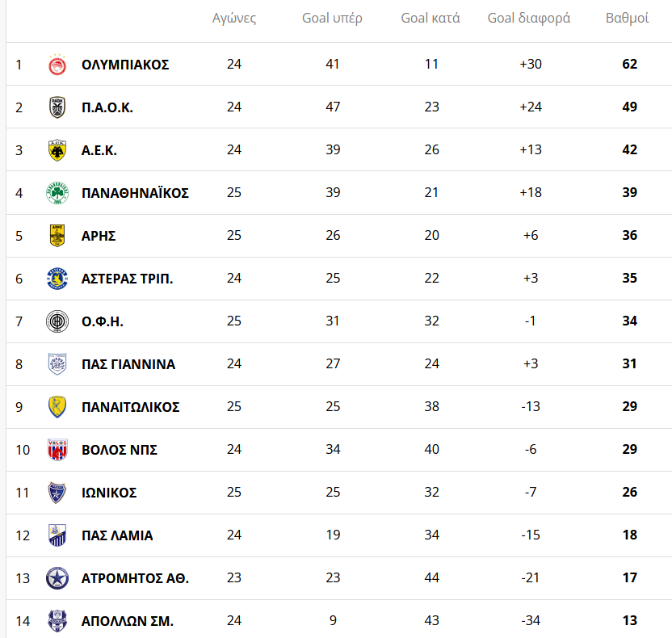The width and height of the screenshot is (672, 638).
Task: Click the Panetolikos yellow crest
Action: 57,407
